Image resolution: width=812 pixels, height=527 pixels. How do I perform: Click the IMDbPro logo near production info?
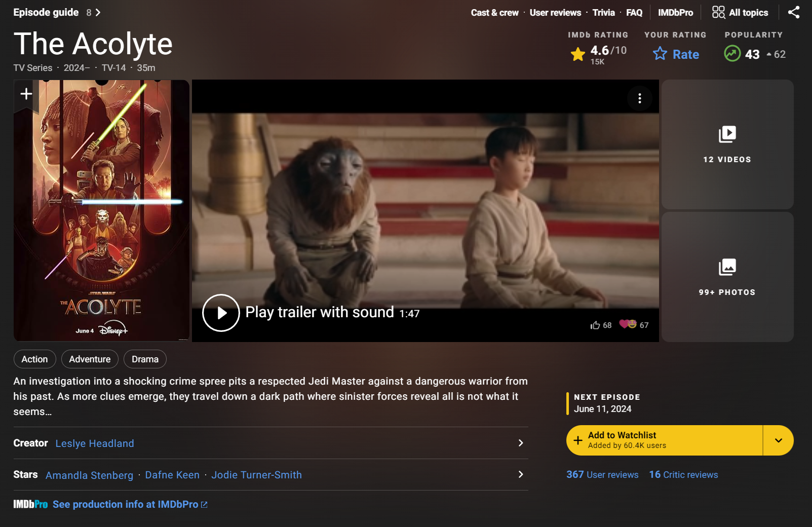point(30,504)
